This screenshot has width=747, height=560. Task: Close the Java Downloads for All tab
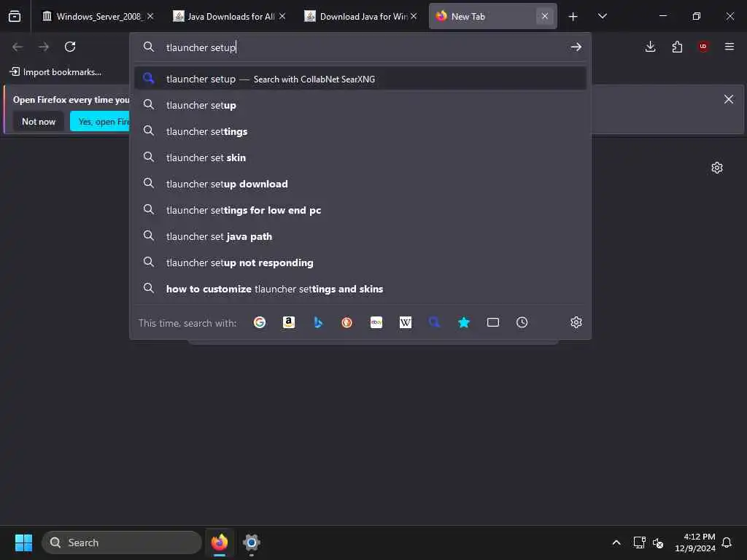[x=282, y=16]
